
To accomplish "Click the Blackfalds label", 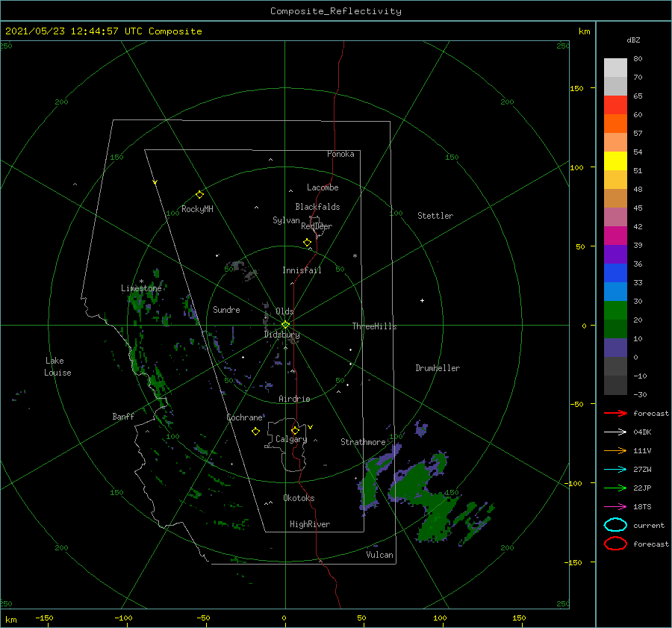I will coord(317,207).
